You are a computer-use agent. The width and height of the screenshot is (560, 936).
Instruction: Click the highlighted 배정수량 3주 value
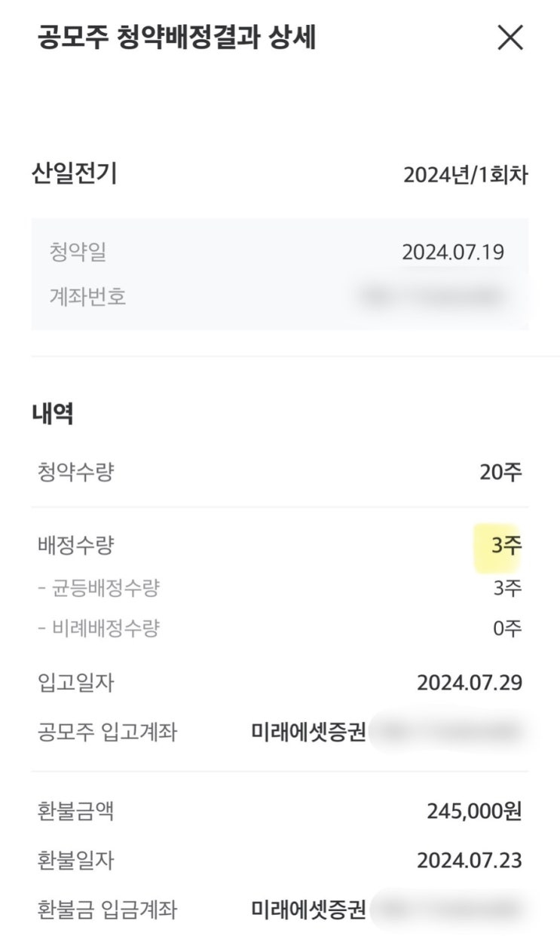coord(506,546)
